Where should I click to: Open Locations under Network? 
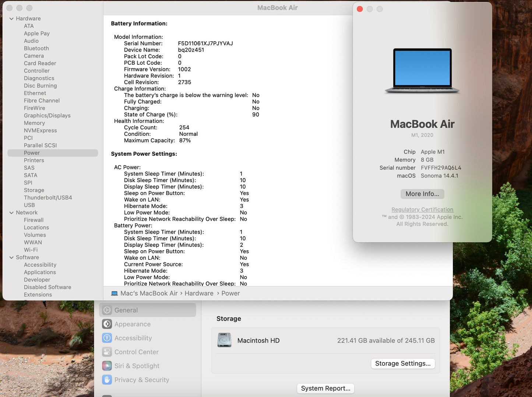36,228
